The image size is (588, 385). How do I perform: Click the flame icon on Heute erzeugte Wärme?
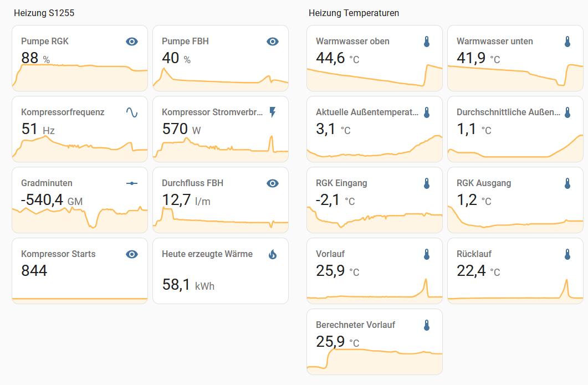coord(272,254)
